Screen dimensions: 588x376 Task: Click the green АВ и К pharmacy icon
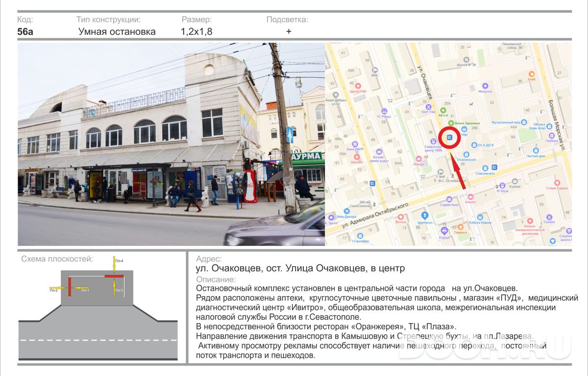click(444, 110)
